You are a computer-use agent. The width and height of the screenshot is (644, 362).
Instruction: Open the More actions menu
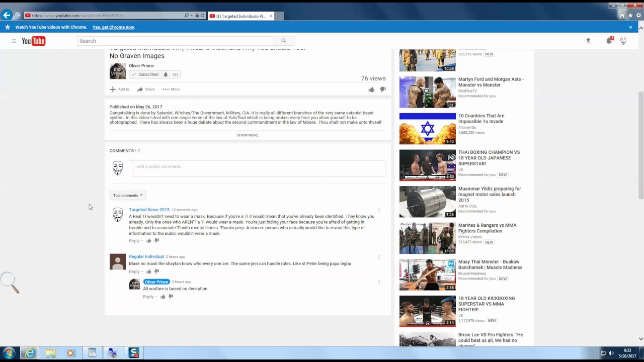tap(171, 89)
